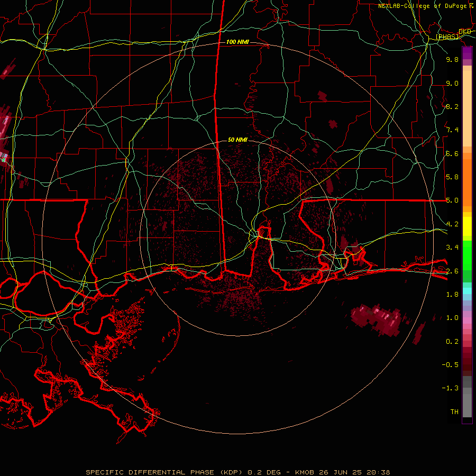Click the "50 NMI" range ring label
Viewport: 476px width, 476px height.
point(237,140)
